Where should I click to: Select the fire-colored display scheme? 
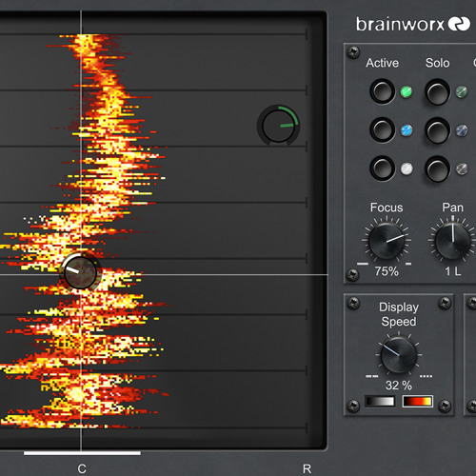(418, 401)
